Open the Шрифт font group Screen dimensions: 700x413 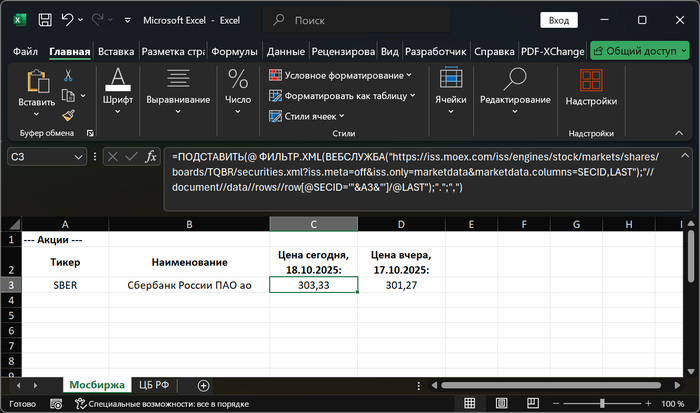118,92
